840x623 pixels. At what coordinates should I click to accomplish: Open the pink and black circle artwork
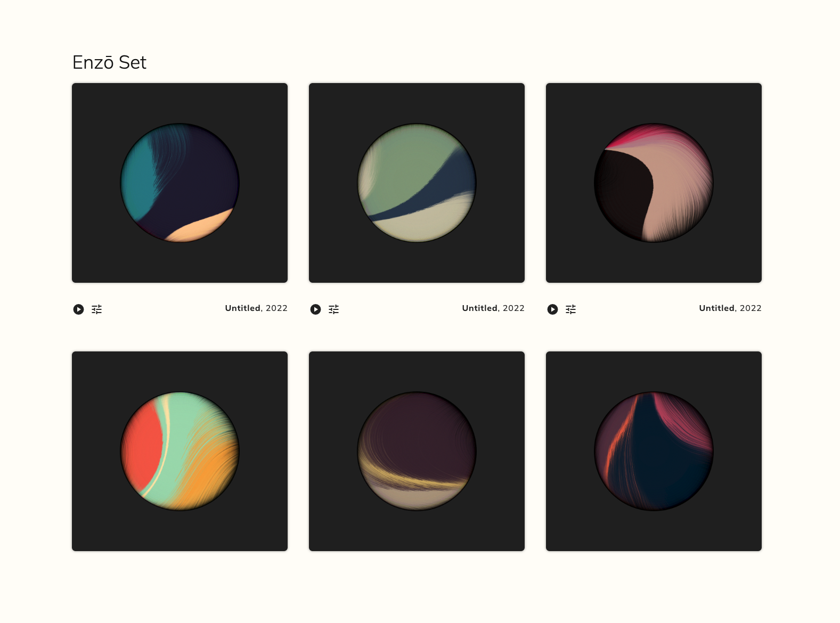(654, 183)
